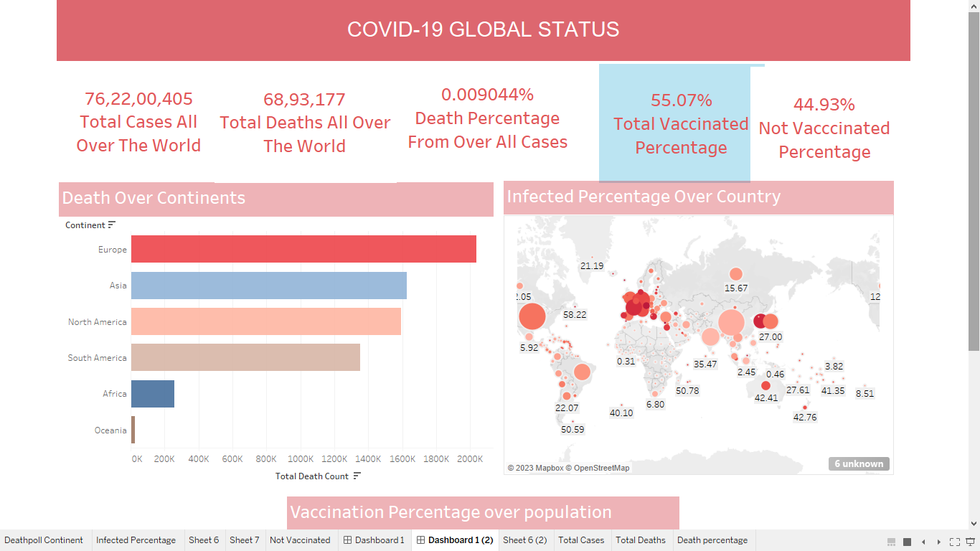Open the Not Vaccinated sheet

(x=301, y=540)
